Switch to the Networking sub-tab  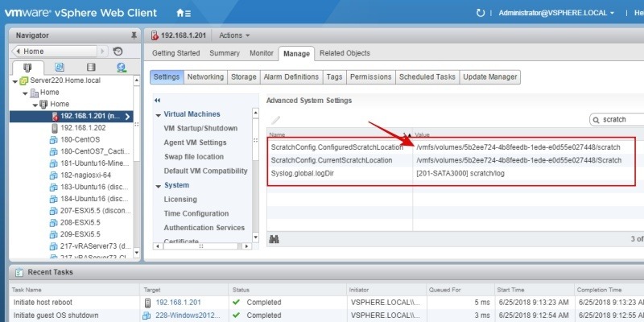pyautogui.click(x=205, y=76)
